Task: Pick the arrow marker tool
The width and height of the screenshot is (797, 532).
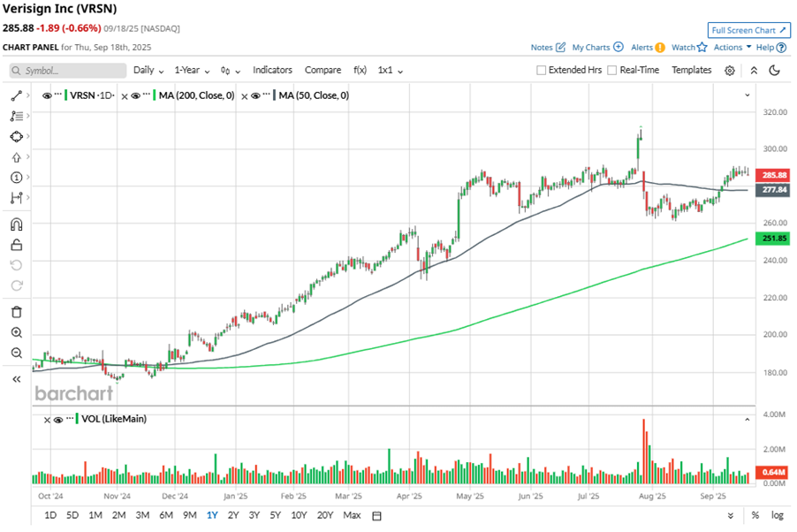Action: click(x=16, y=157)
